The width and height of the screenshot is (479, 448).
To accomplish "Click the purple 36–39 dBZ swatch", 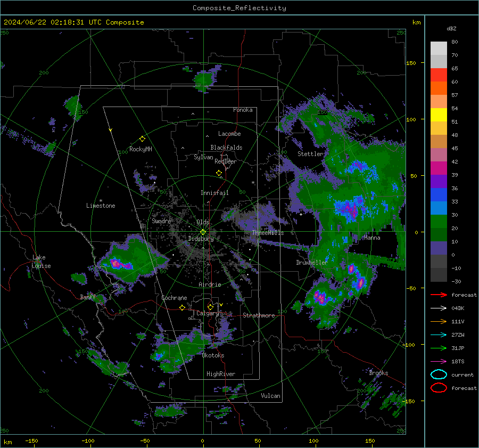I will coord(439,182).
